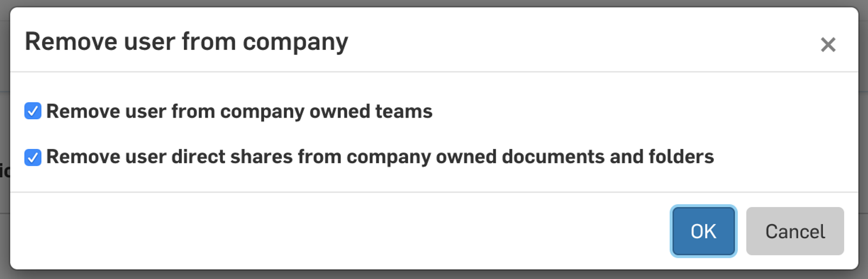
Task: Disable removing shares from documents and folders
Action: tap(33, 157)
